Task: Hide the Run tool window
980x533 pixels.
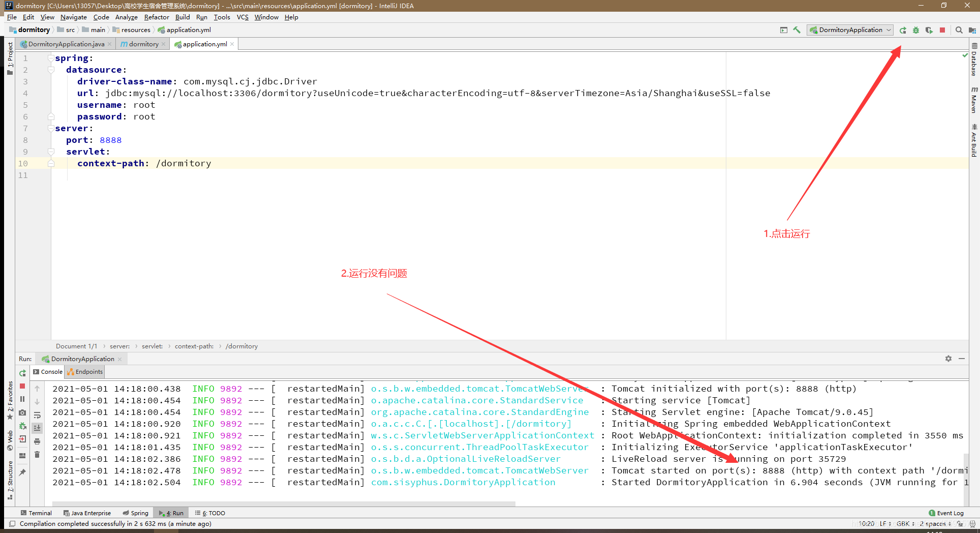Action: click(962, 359)
